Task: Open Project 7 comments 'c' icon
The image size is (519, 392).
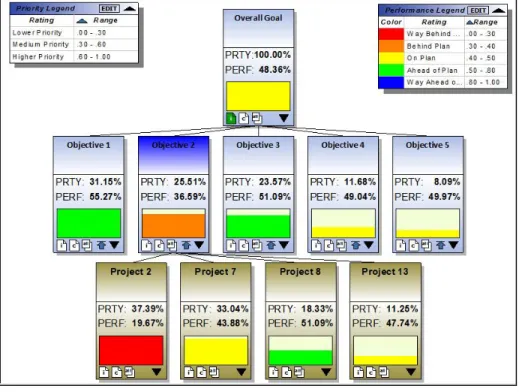Action: click(202, 372)
